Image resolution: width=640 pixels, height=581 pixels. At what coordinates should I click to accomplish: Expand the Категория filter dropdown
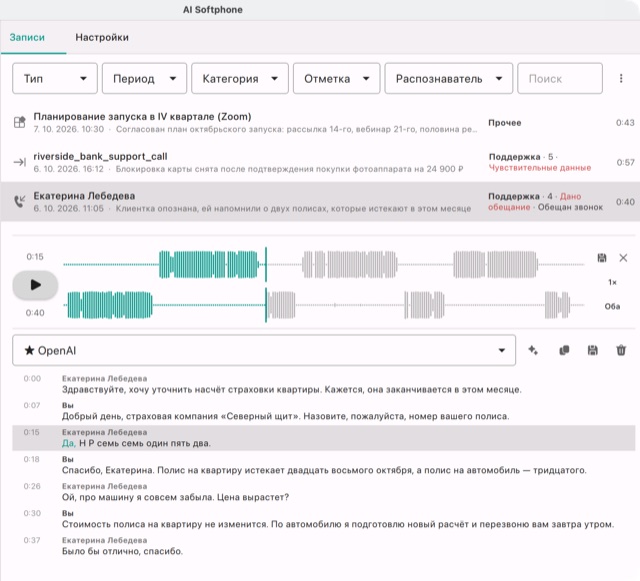(240, 78)
